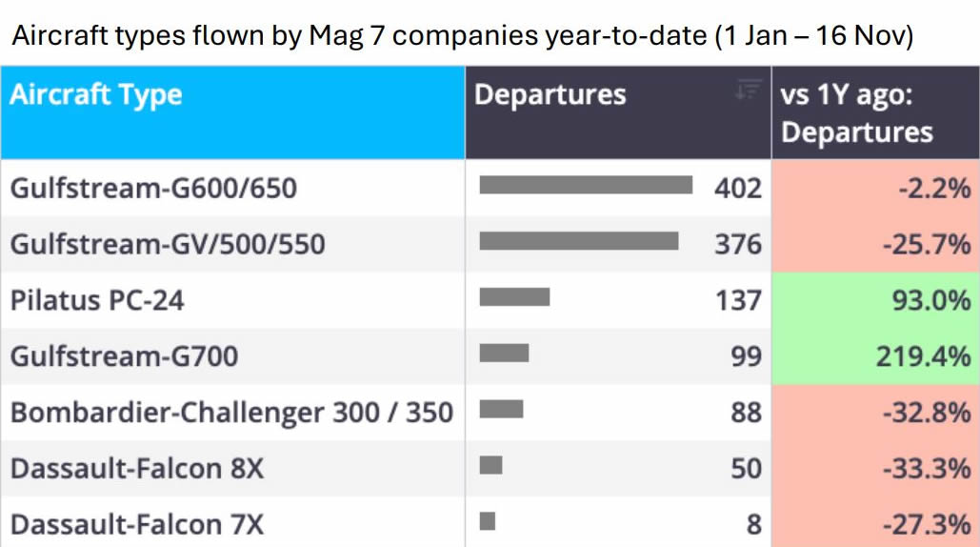This screenshot has width=980, height=547.
Task: Click the Gulfstream-GV/500/550 departures bar
Action: pos(579,241)
